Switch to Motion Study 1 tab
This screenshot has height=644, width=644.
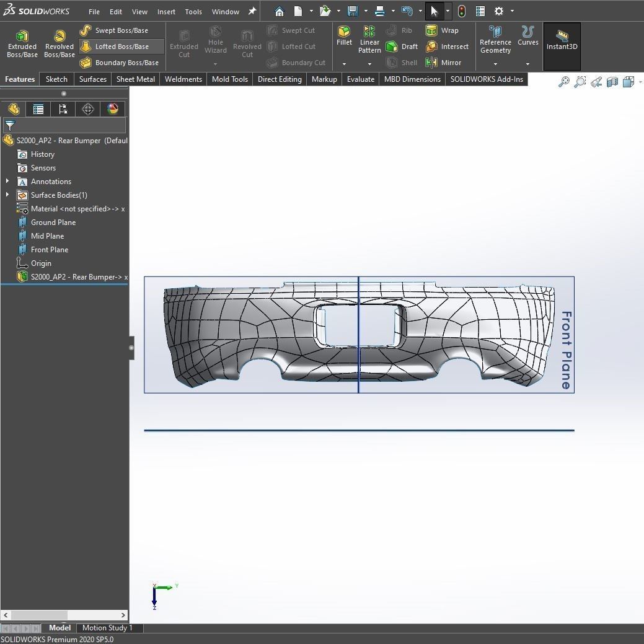point(107,627)
